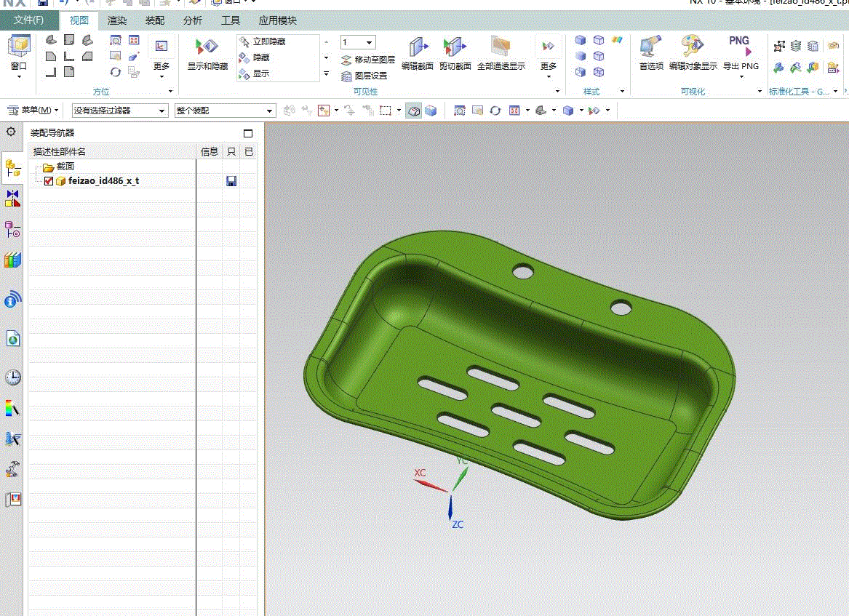Open the Reuse Library books icon
Image resolution: width=849 pixels, height=616 pixels.
click(12, 260)
